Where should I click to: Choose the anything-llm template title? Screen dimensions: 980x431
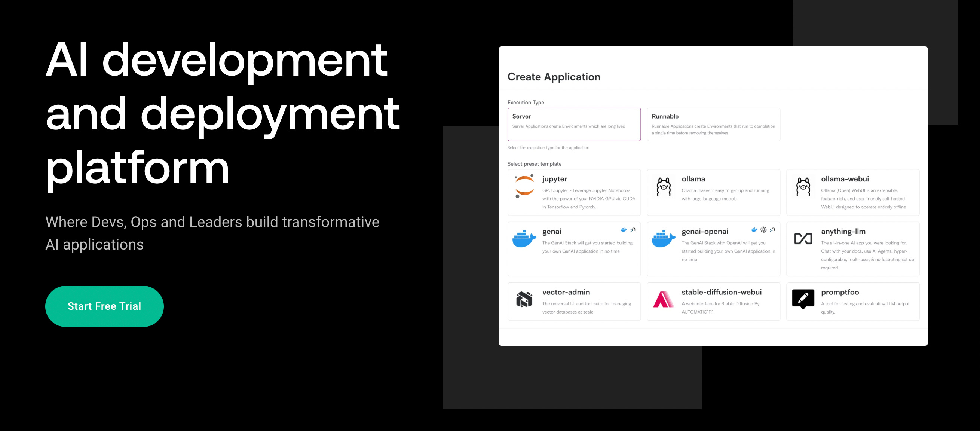click(x=843, y=231)
